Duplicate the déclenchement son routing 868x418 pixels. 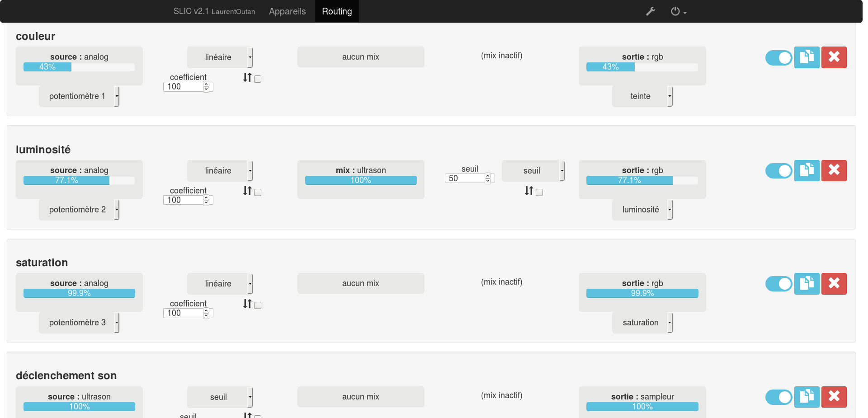coord(807,397)
